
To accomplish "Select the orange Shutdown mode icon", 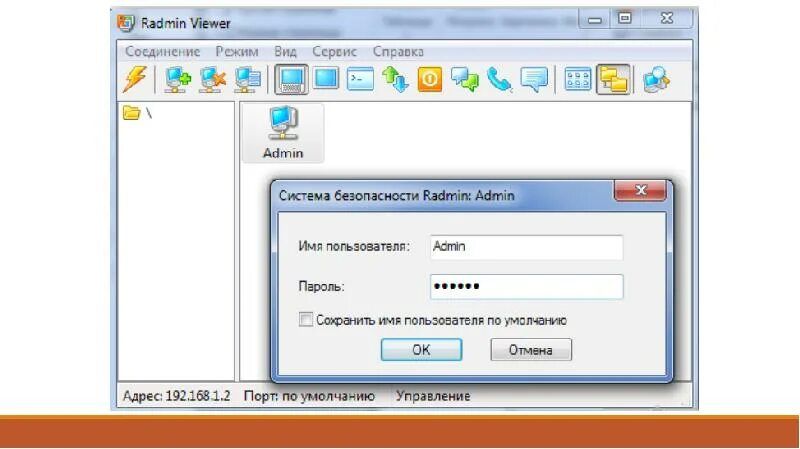I will [x=430, y=80].
